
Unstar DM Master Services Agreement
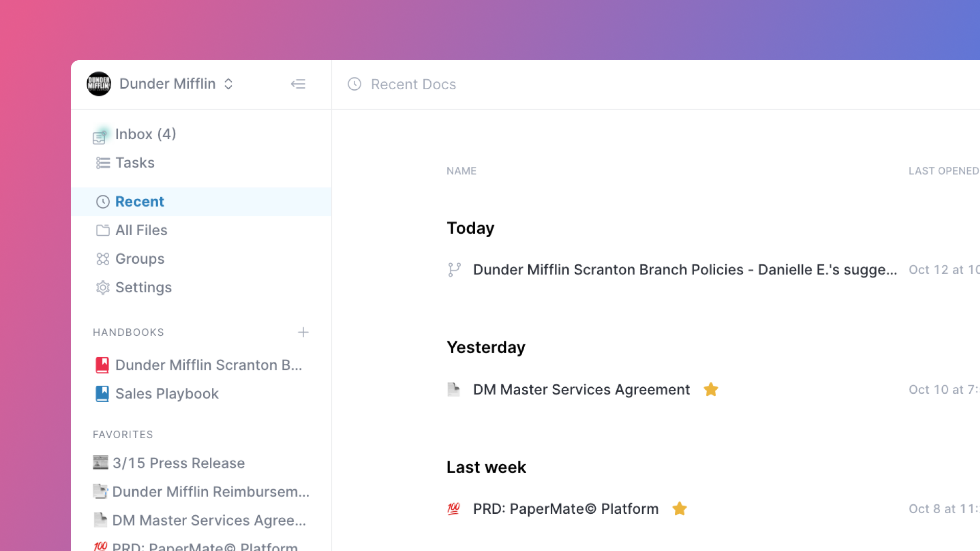tap(710, 390)
